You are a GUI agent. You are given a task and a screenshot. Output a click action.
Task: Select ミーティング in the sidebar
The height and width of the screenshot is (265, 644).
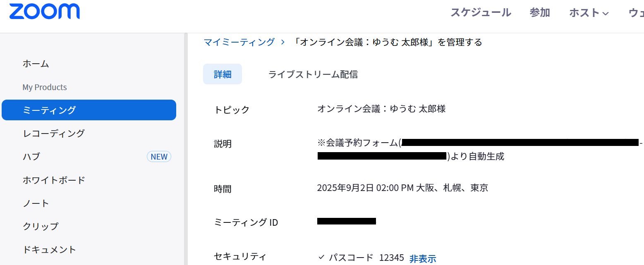pos(89,110)
